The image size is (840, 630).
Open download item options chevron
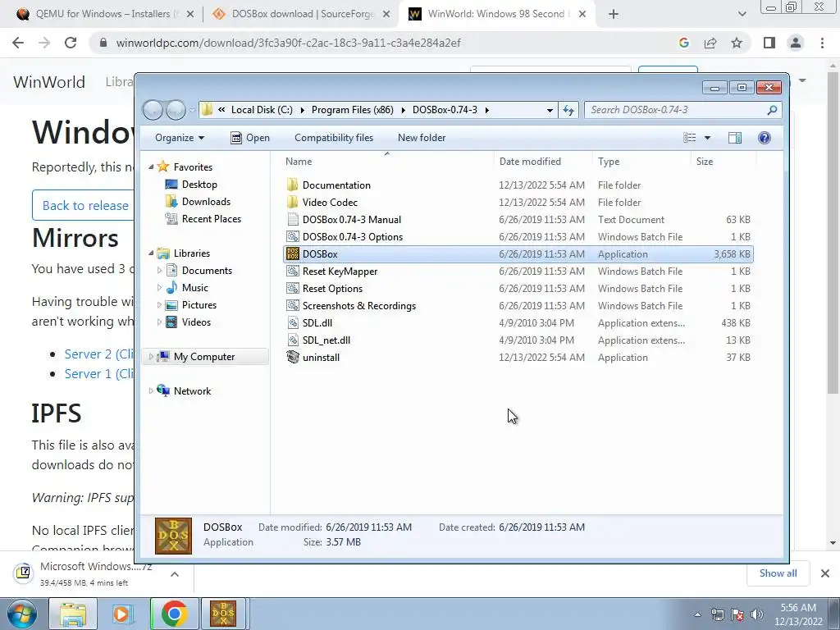(x=175, y=573)
